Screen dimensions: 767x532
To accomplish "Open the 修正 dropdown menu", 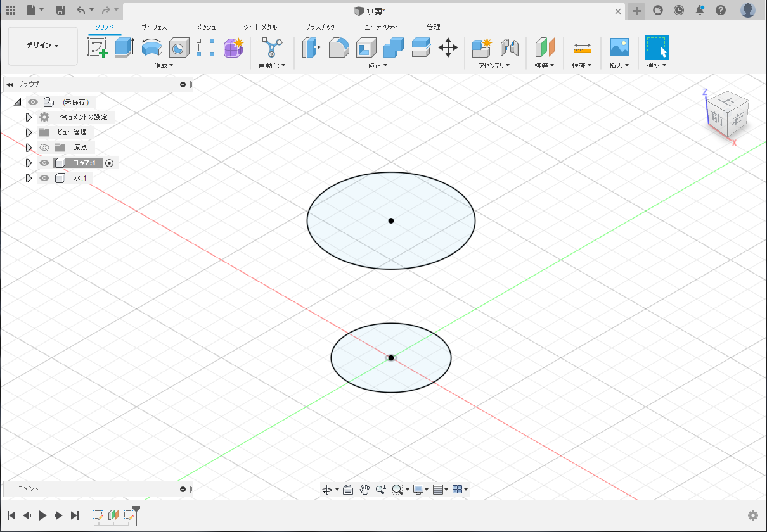I will click(377, 65).
